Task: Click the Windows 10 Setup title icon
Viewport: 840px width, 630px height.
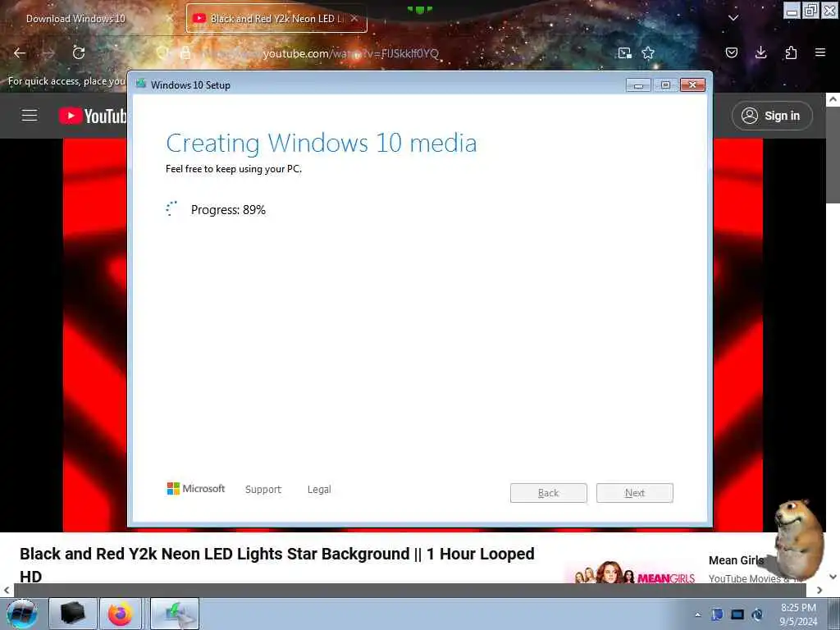Action: point(141,84)
